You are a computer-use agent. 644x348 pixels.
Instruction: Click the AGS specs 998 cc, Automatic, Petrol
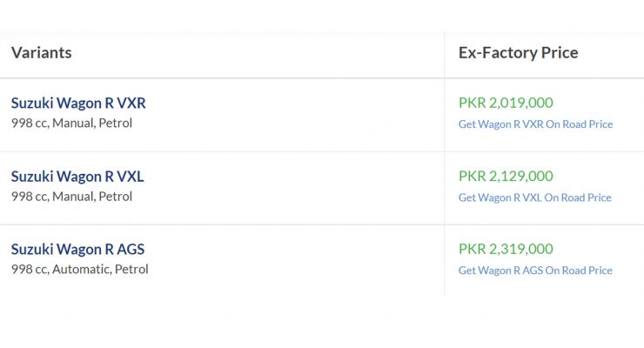[x=80, y=269]
